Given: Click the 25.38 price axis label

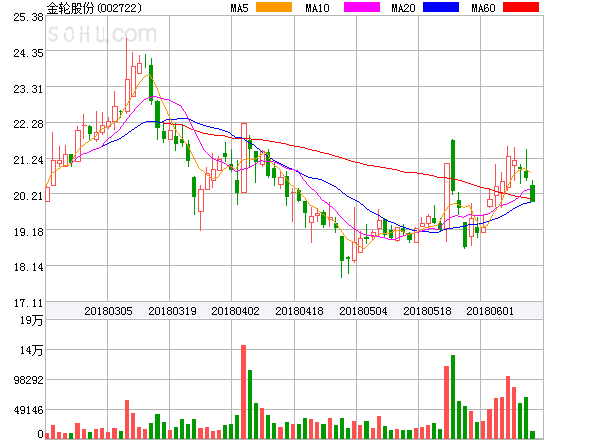Looking at the screenshot, I should [x=28, y=17].
